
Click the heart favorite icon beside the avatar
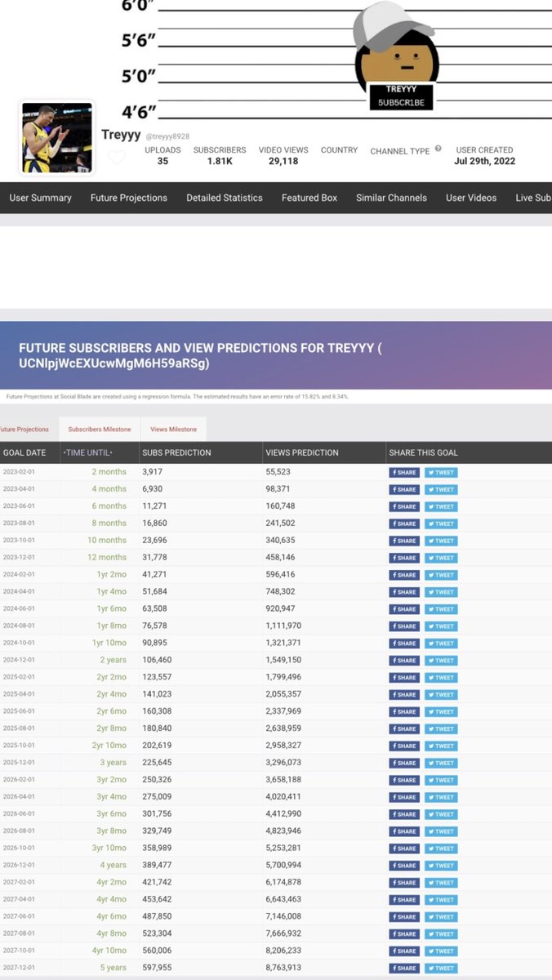point(117,157)
